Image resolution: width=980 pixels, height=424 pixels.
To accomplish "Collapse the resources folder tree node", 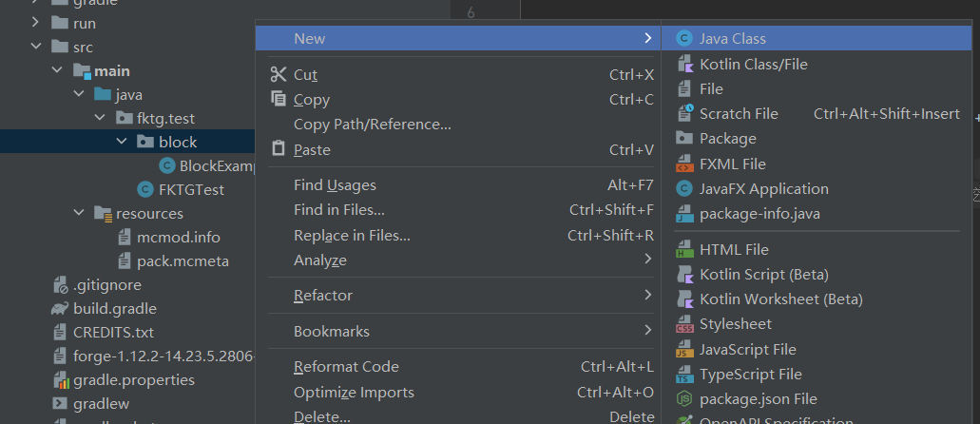I will click(79, 214).
